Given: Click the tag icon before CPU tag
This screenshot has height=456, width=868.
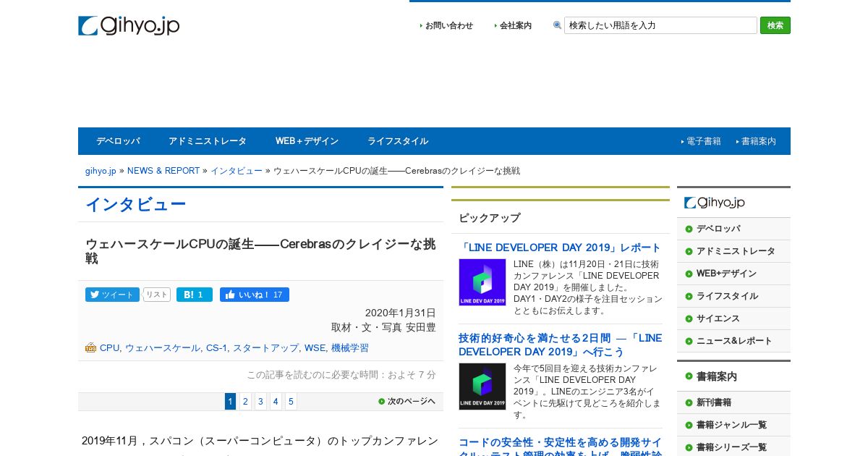Looking at the screenshot, I should pos(90,347).
